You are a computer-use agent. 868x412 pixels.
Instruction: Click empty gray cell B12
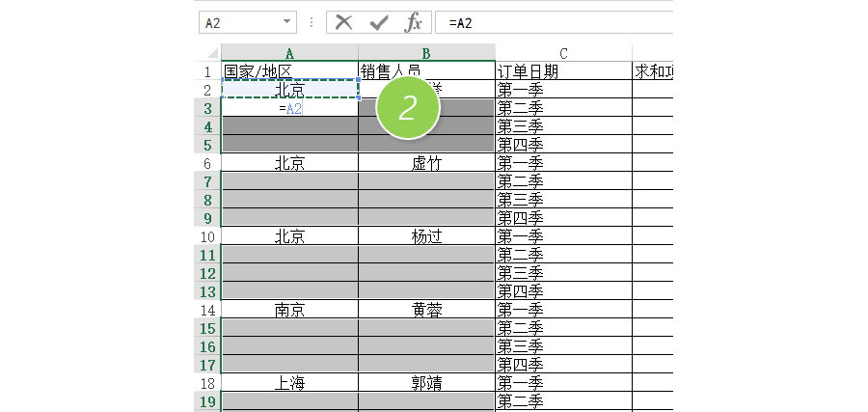[426, 273]
